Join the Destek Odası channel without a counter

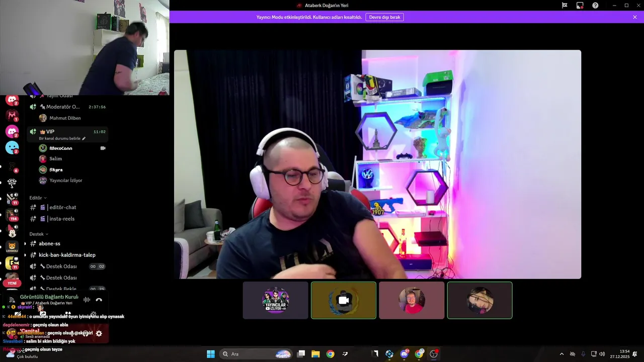[x=67, y=278]
